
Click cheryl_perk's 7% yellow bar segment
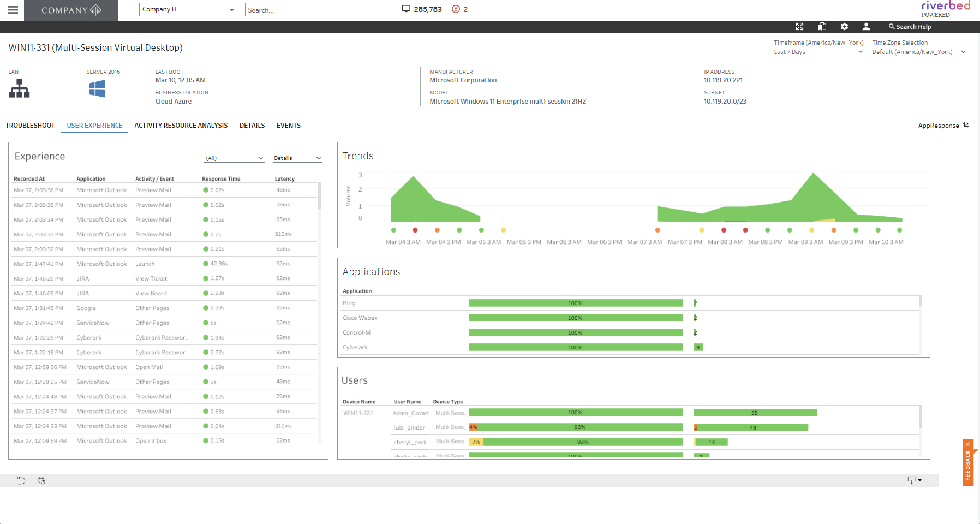click(476, 442)
